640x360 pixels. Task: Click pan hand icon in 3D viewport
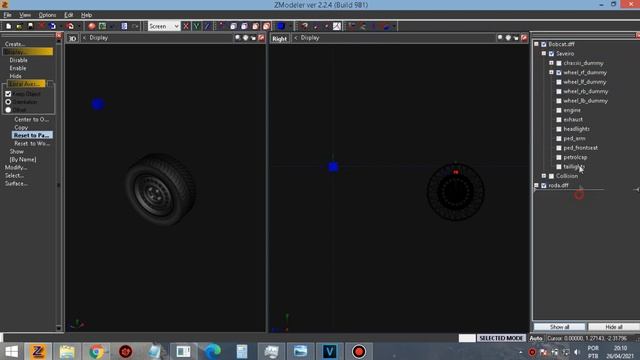point(245,38)
